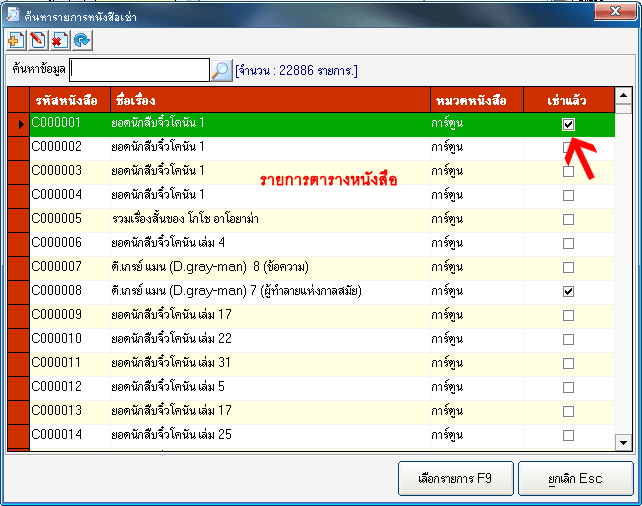The width and height of the screenshot is (642, 506).
Task: Click title ยอดนักสืบจิ๋วโคนัน เล่ม 22
Action: click(x=171, y=339)
